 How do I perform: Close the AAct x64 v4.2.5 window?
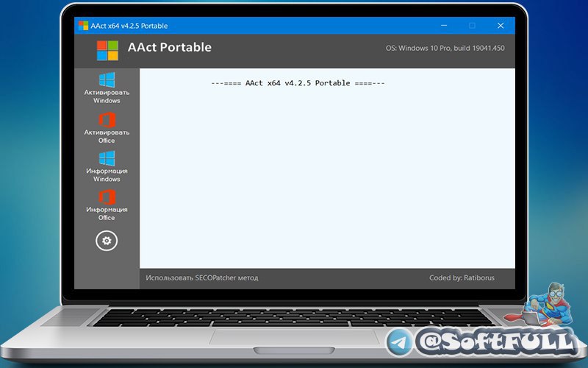pos(501,26)
